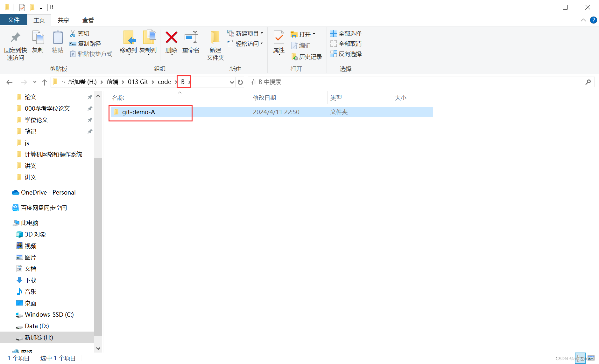Collapse the ribbon with the chevron toggle
The height and width of the screenshot is (364, 599).
coord(583,20)
